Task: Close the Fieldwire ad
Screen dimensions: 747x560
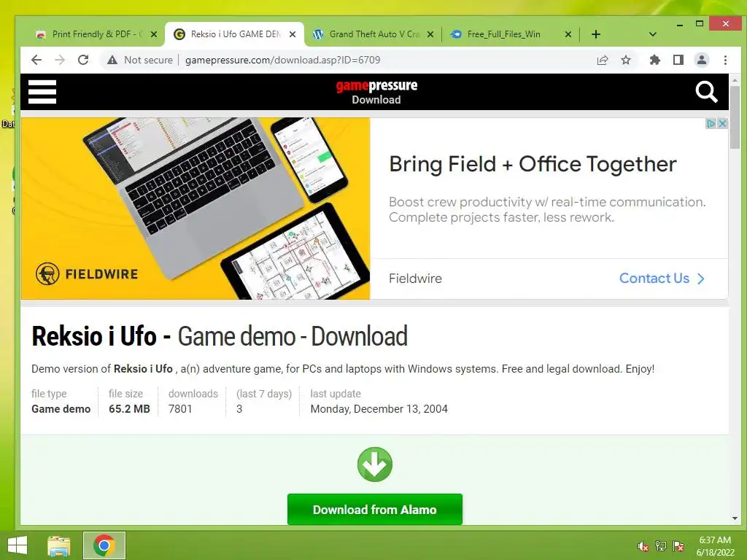Action: [722, 123]
